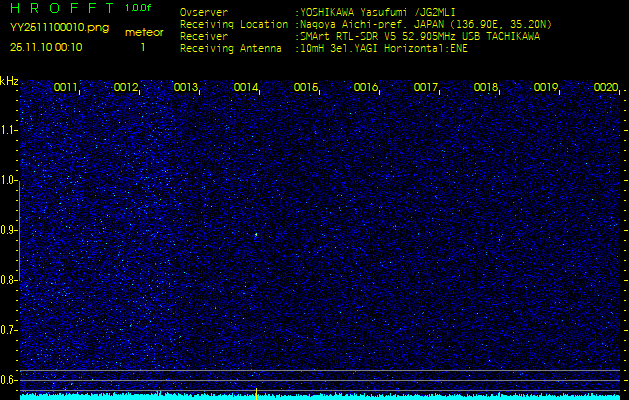
Task: Click the bright meteor echo near 0014
Action: (x=256, y=236)
